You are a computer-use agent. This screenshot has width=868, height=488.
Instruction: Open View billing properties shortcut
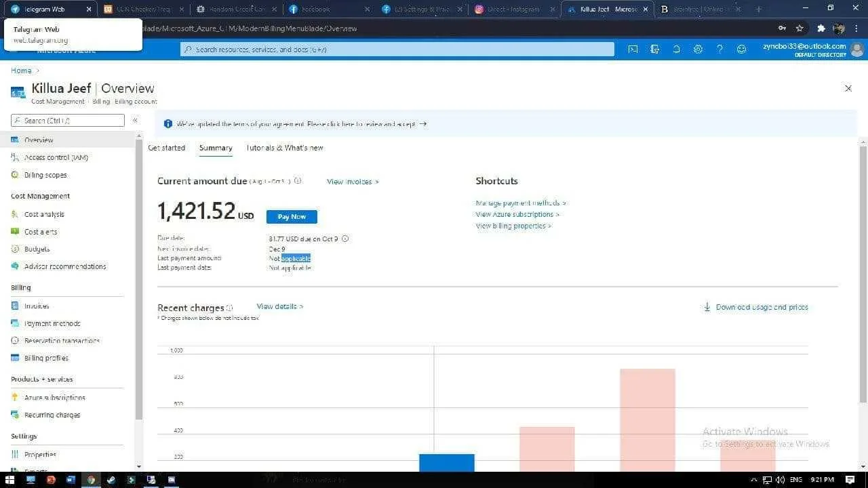coord(513,226)
